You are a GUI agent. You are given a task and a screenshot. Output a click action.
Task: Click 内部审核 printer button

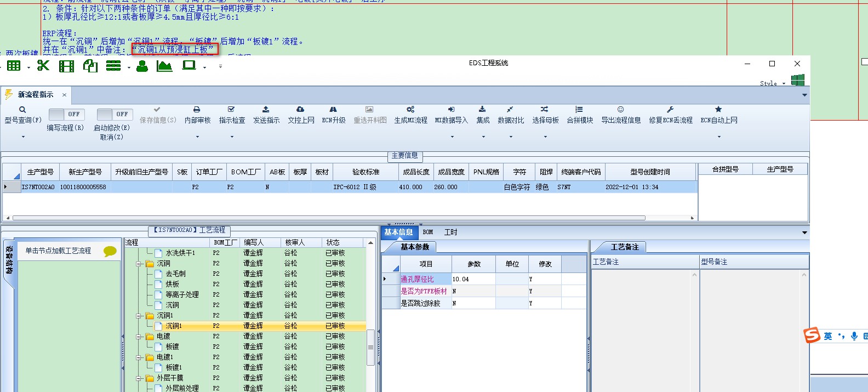197,115
